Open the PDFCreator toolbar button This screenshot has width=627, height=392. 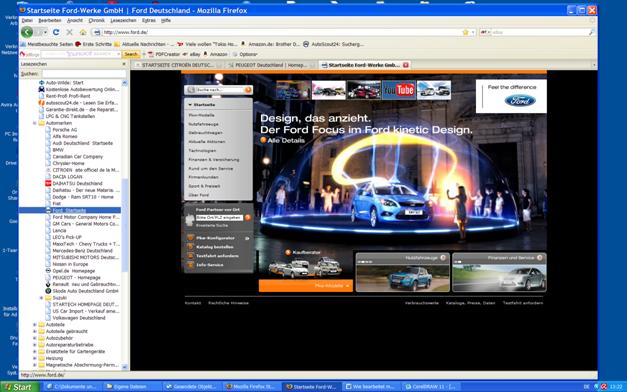point(163,54)
